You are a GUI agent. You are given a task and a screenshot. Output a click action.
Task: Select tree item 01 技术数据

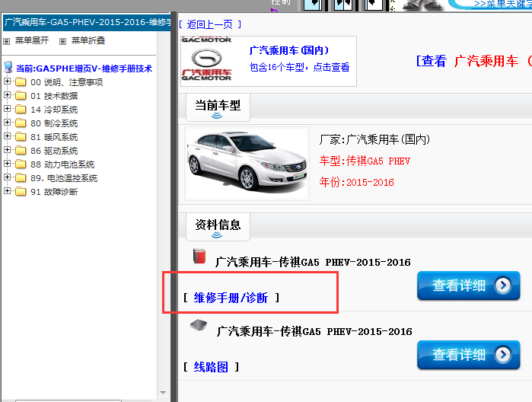(54, 96)
